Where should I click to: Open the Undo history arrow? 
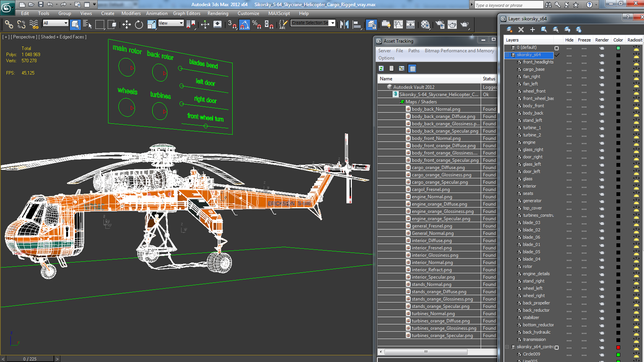point(56,4)
